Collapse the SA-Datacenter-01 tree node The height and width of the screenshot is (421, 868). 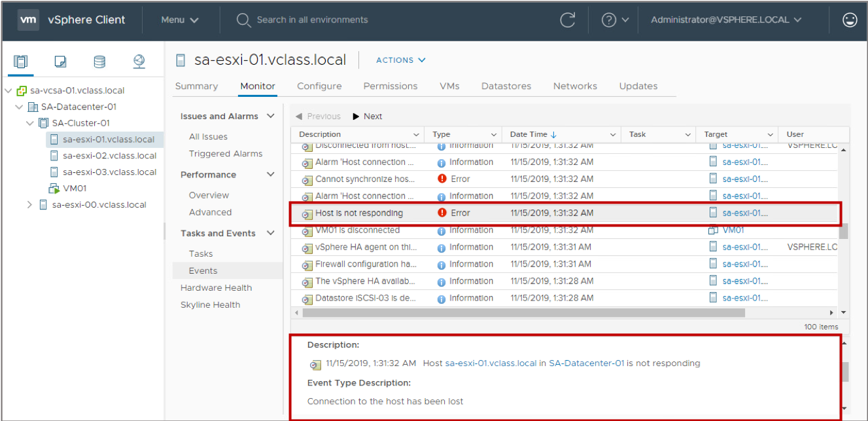point(19,107)
